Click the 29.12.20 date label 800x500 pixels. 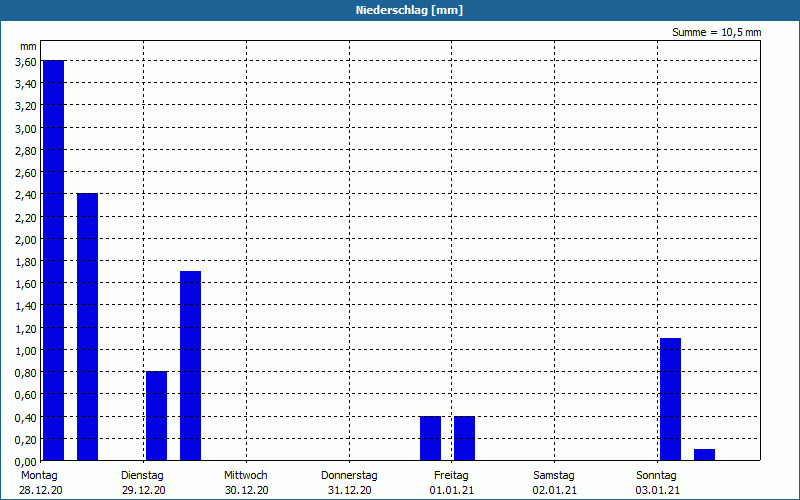click(144, 491)
